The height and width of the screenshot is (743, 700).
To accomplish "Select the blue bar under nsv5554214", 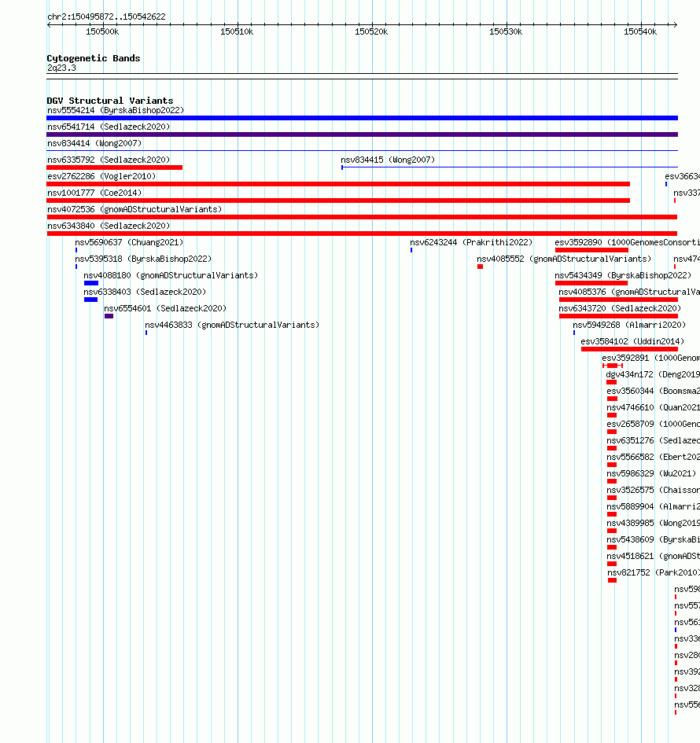I will pos(362,117).
